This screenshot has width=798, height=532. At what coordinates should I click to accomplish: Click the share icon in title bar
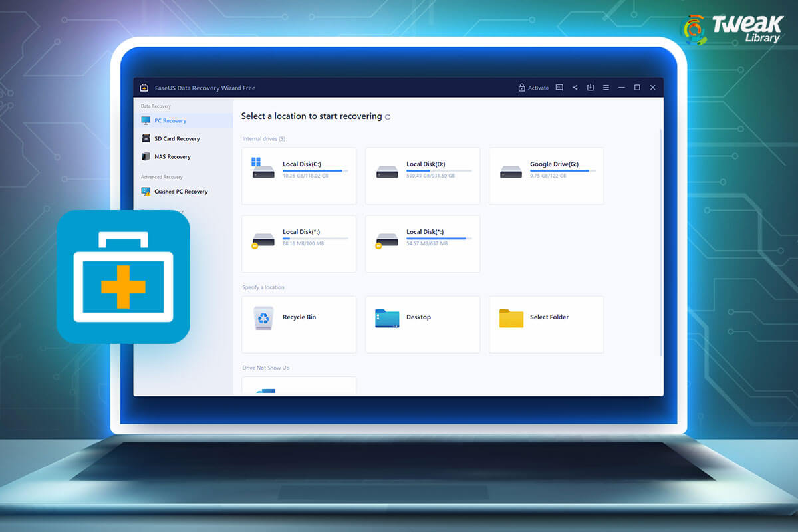[x=575, y=87]
